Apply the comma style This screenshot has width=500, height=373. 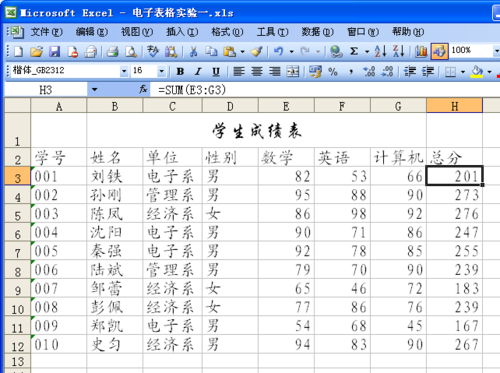[351, 71]
